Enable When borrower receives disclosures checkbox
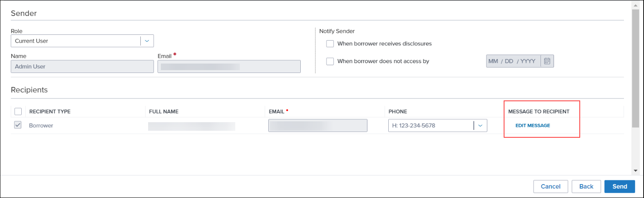This screenshot has height=198, width=644. [330, 44]
